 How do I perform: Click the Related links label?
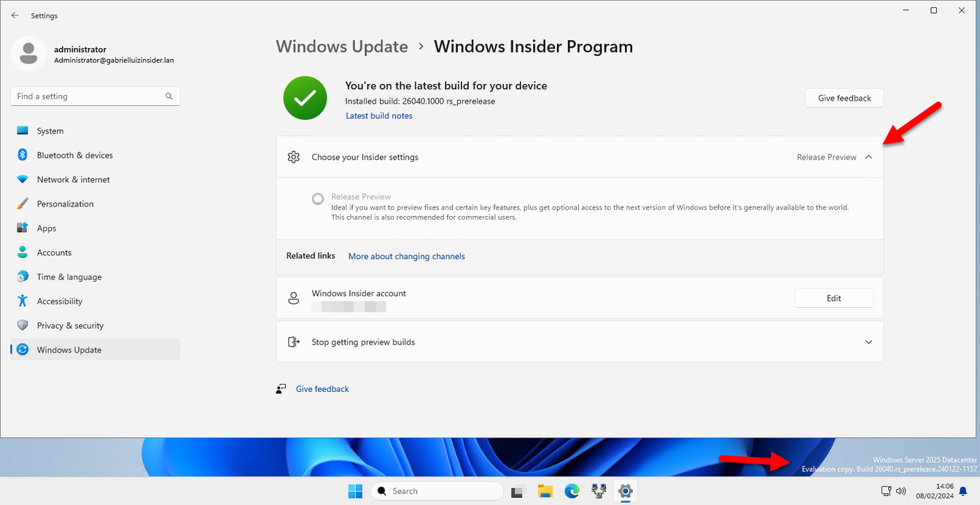coord(311,256)
